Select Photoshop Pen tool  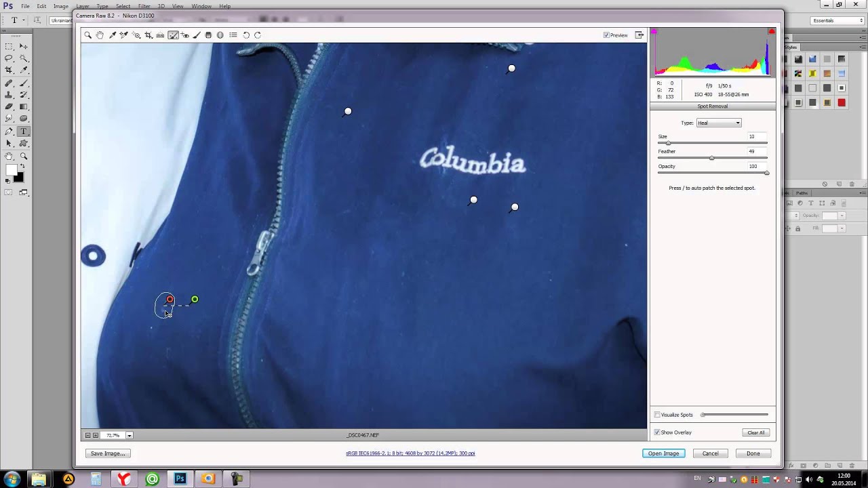click(9, 131)
